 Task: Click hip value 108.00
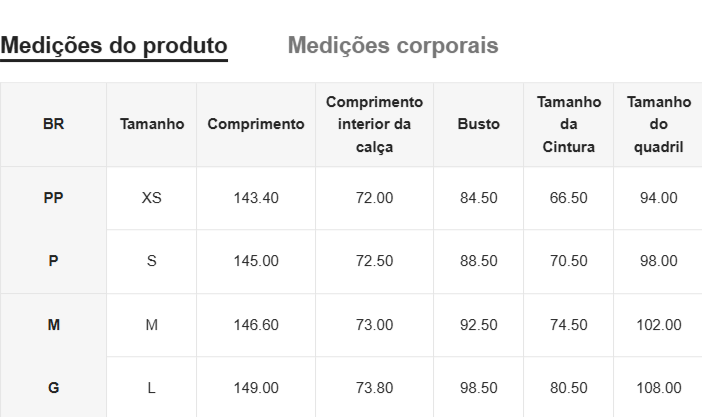(x=658, y=388)
